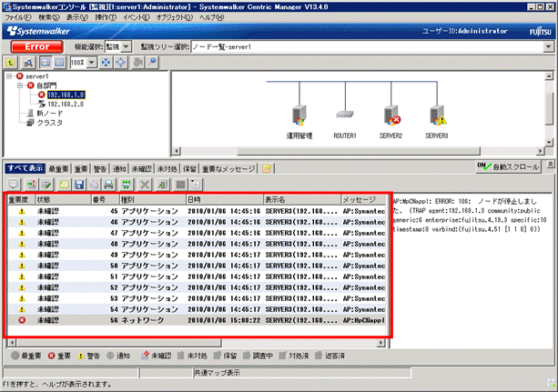Open the 監視ツリー選択 dropdown

tap(548, 46)
